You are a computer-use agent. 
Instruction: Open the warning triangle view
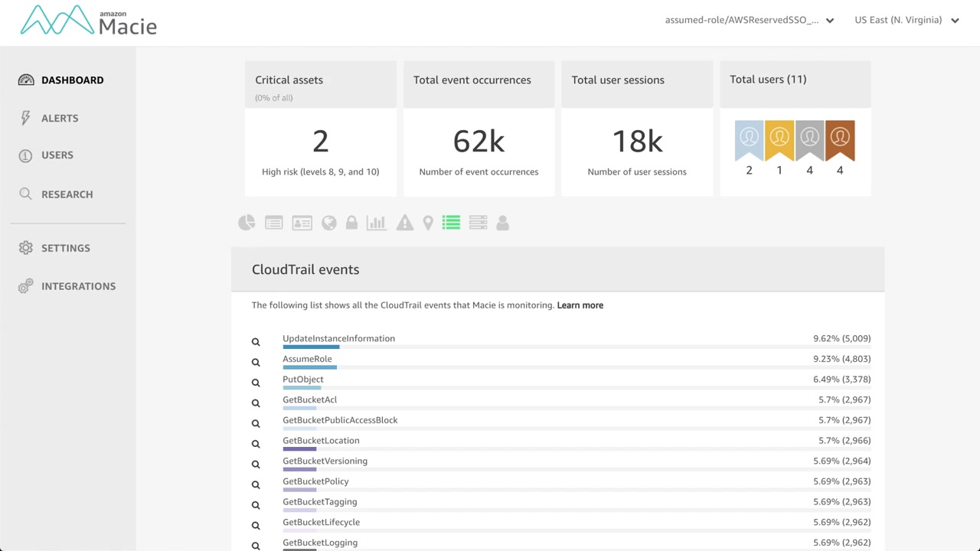point(405,223)
